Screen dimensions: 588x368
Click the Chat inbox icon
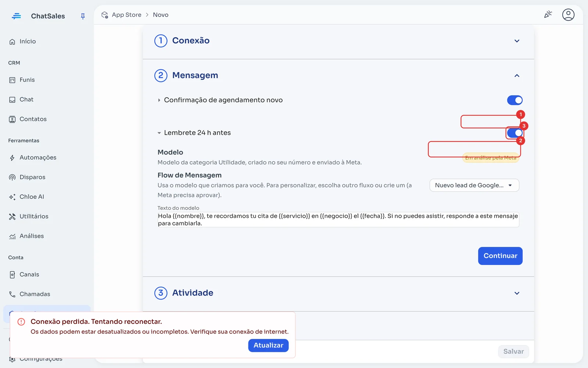coord(12,100)
